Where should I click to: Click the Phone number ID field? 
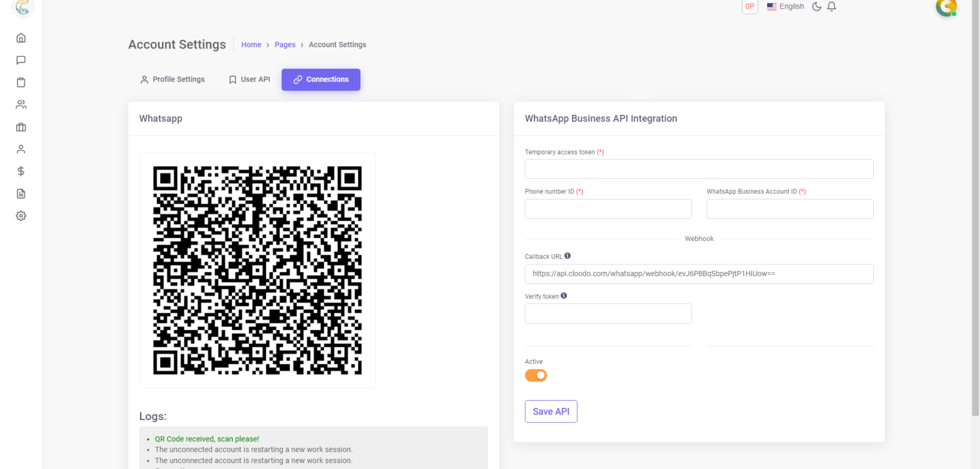[x=608, y=209]
